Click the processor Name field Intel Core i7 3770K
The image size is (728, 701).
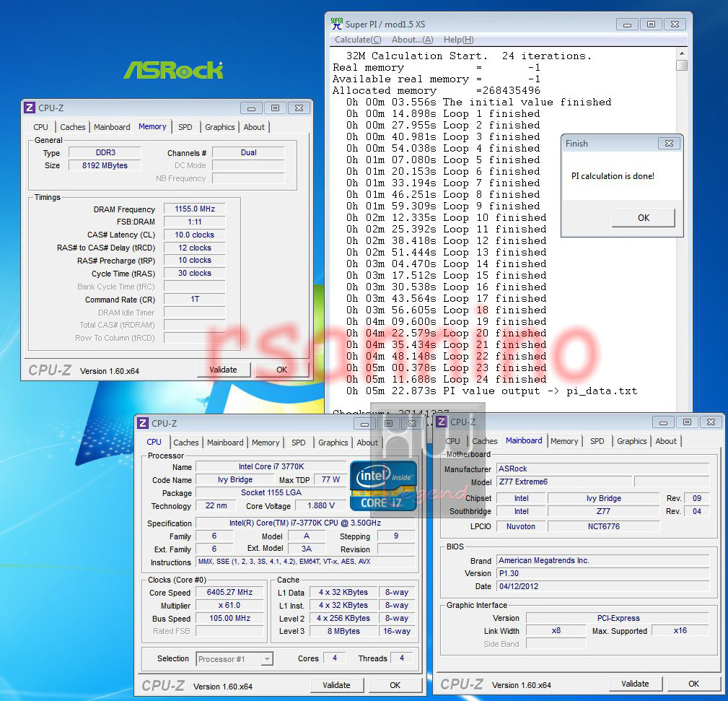pos(271,466)
